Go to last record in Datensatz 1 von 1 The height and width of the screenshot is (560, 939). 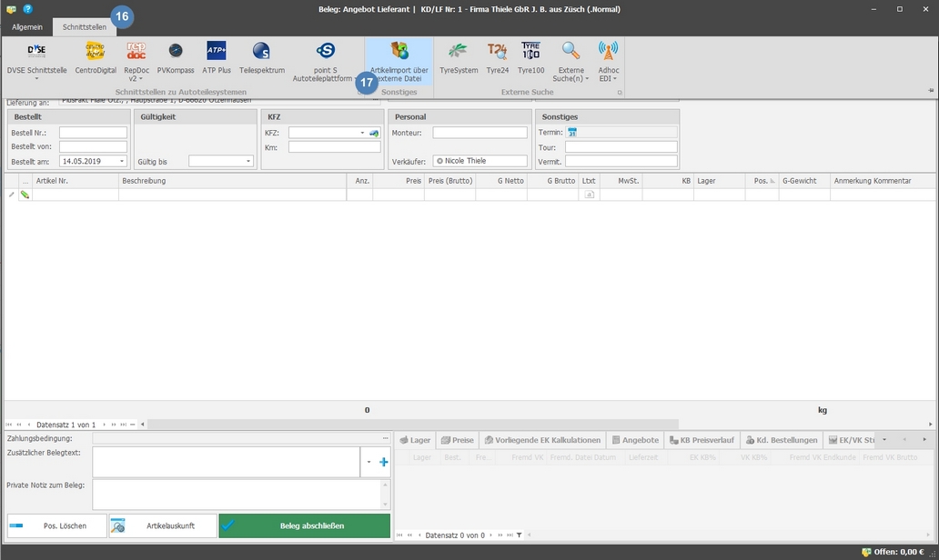pyautogui.click(x=123, y=425)
